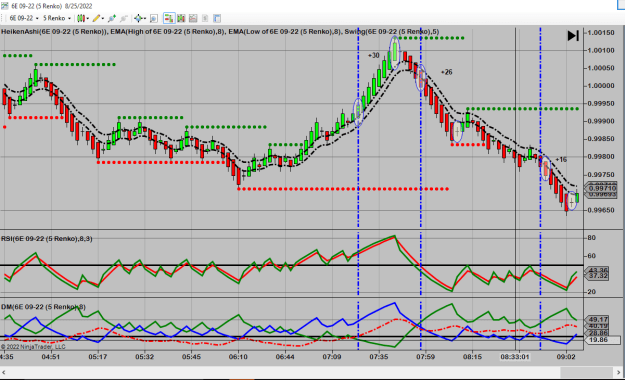Click the candlestick chart style icon
Screen dimensions: 625x380
[x=81, y=18]
